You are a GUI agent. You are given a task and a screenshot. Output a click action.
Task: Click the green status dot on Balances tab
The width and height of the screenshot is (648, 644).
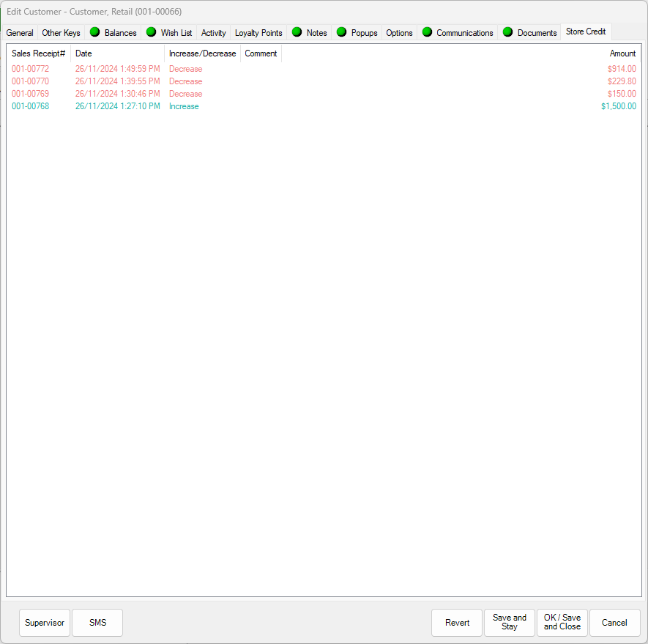click(x=94, y=32)
